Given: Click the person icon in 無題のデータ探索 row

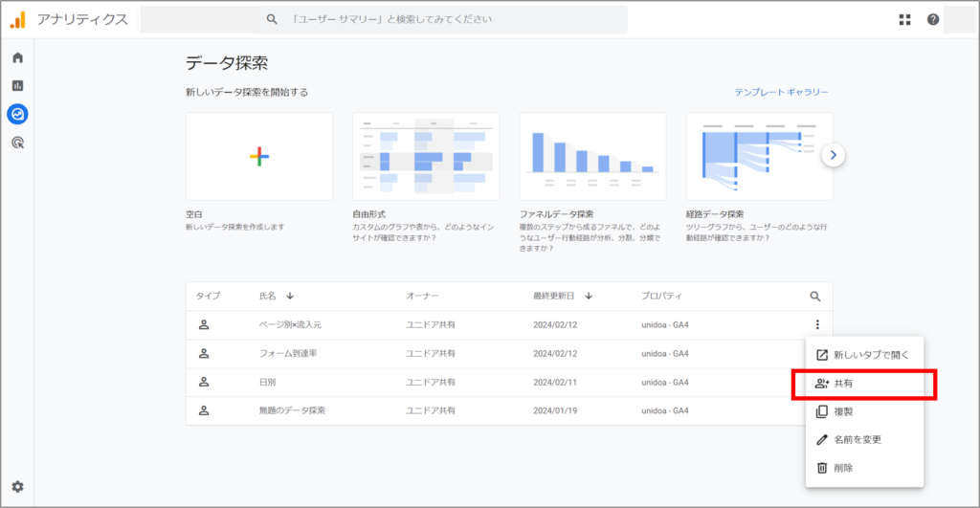Looking at the screenshot, I should 204,410.
